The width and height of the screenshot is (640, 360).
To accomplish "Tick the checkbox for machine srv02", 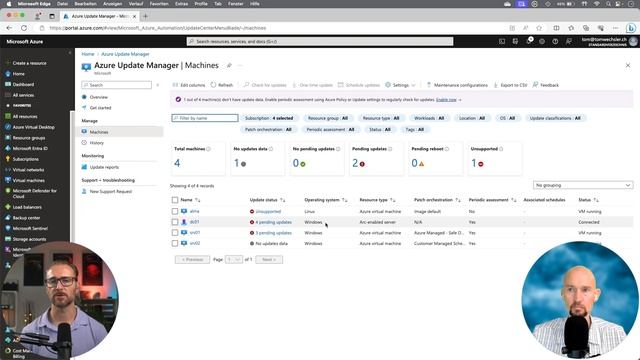I will coord(175,243).
